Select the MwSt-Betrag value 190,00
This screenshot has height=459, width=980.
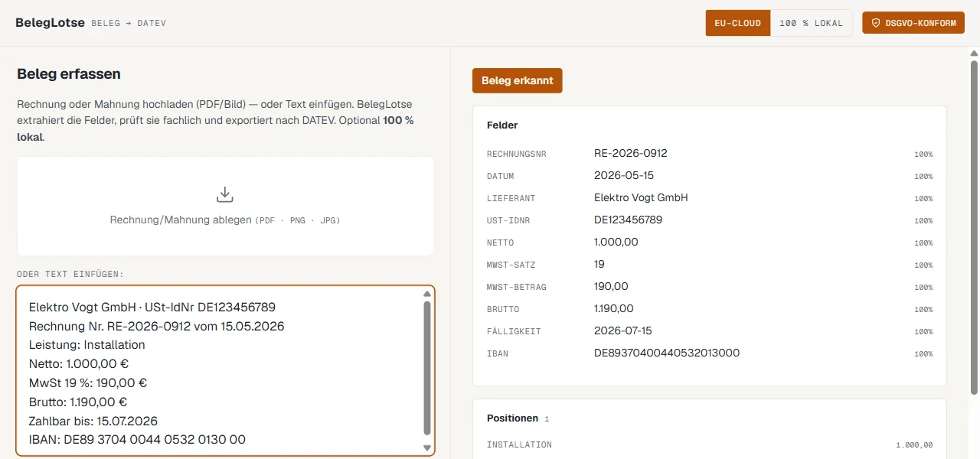click(x=611, y=286)
